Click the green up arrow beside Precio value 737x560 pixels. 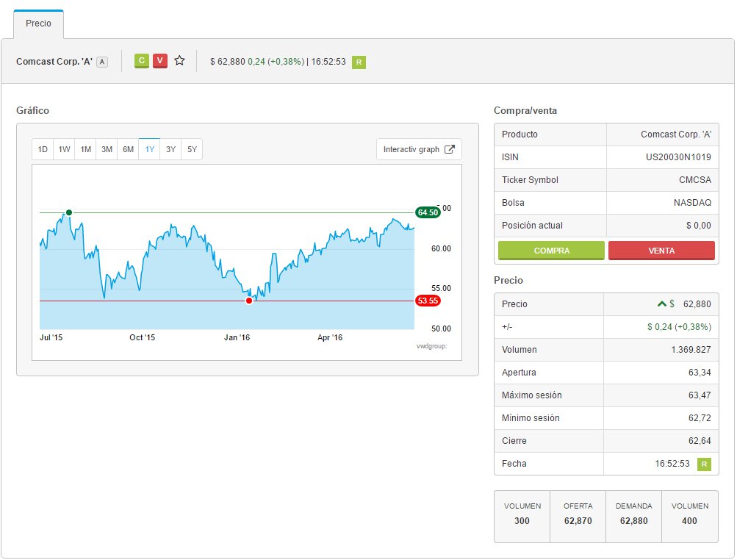(662, 304)
